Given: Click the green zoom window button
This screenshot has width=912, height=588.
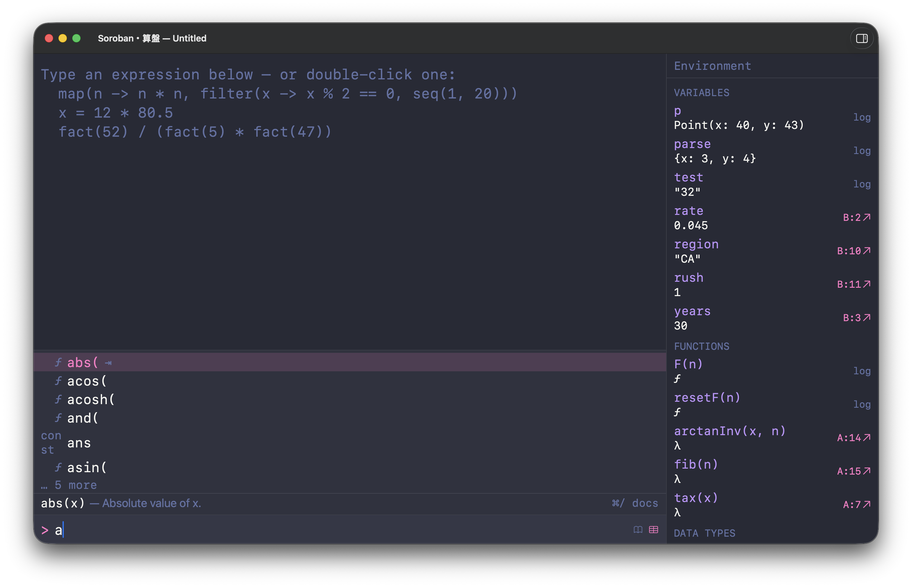Looking at the screenshot, I should [x=76, y=38].
